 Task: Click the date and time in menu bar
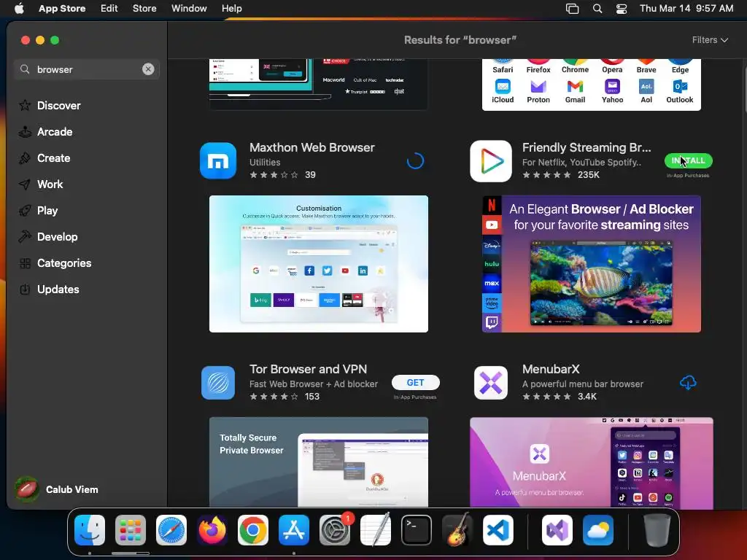coord(686,9)
